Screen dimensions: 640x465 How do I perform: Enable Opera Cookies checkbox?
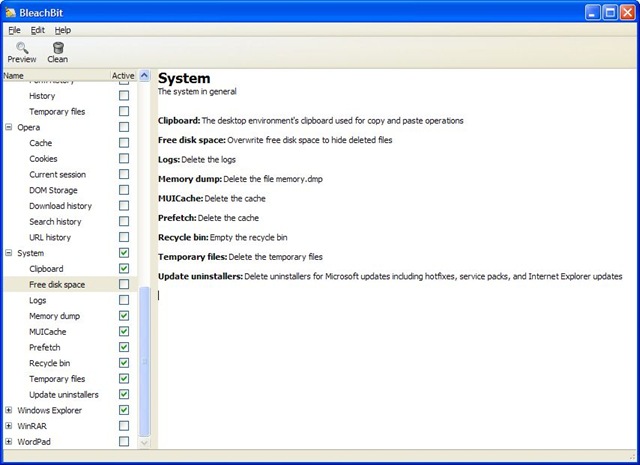tap(124, 158)
